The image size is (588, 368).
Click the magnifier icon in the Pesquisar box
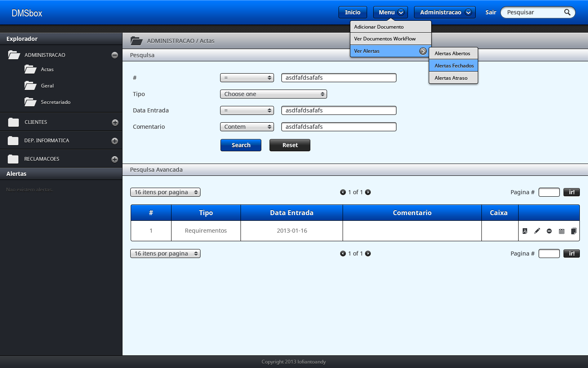pos(567,12)
